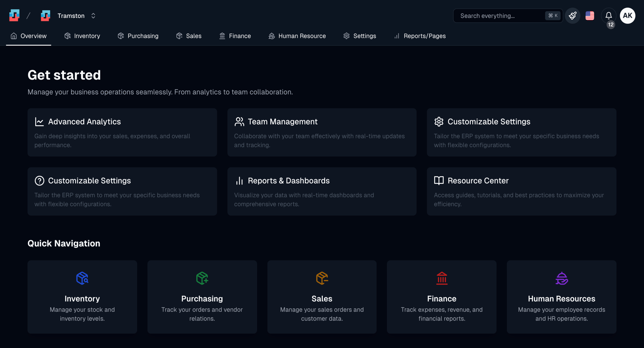
Task: Click the blue Inventory box icon
Action: (82, 278)
